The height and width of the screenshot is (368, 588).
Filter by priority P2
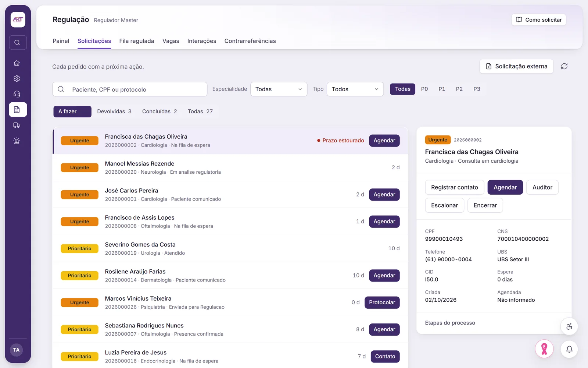459,89
